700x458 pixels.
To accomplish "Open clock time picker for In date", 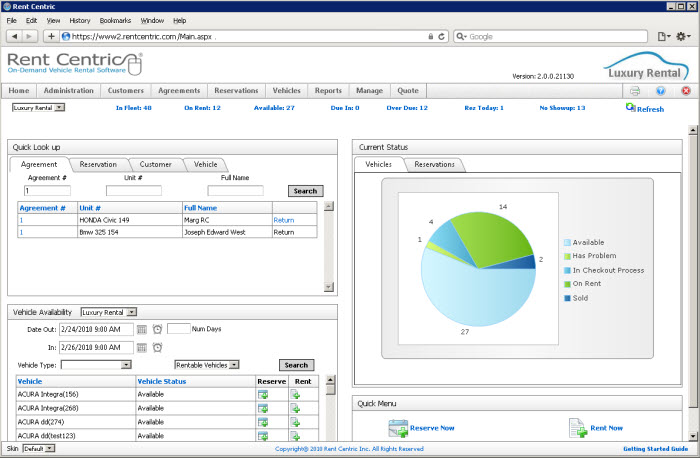I will pos(157,347).
